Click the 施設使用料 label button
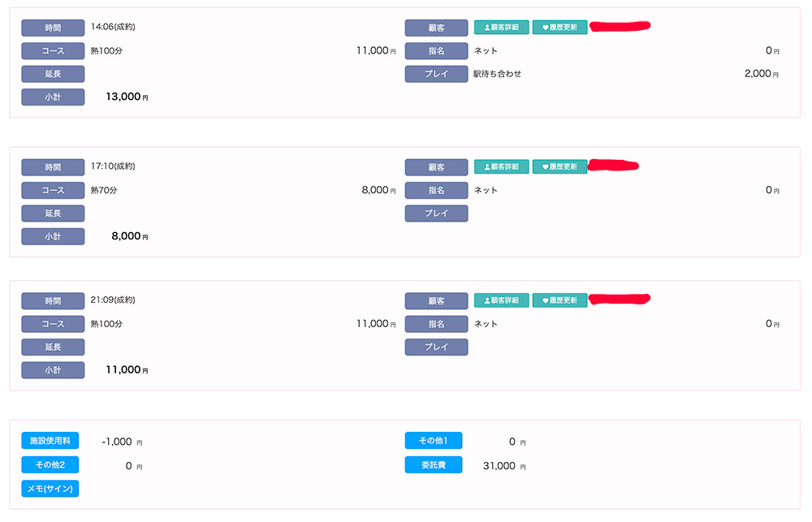 tap(50, 441)
